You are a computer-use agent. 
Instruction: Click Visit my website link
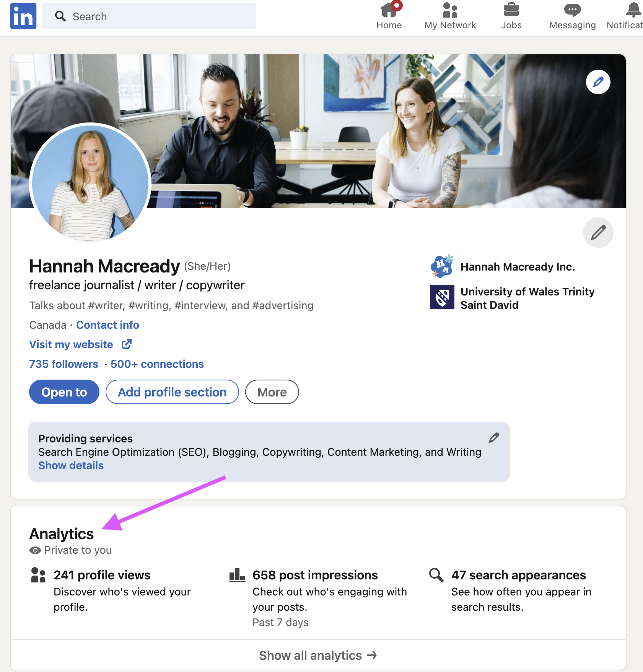point(71,344)
